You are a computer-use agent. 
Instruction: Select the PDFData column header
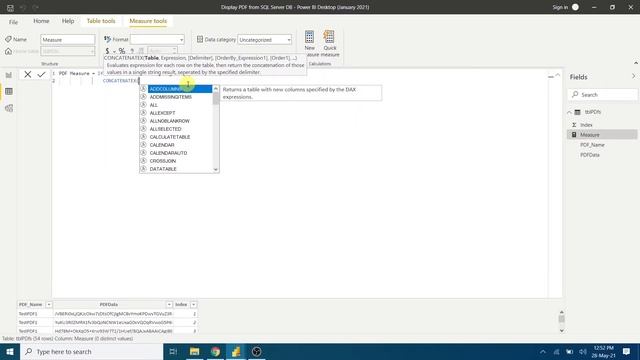[x=109, y=304]
